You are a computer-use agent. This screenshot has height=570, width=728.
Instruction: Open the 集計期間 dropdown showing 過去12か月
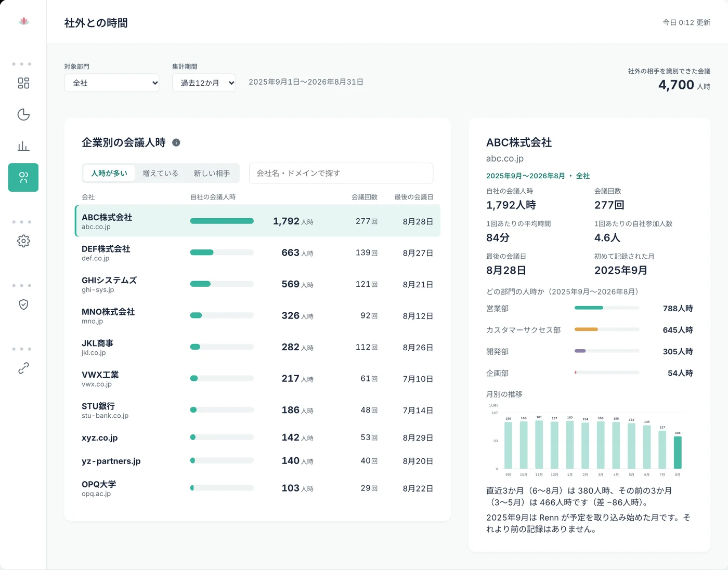pyautogui.click(x=204, y=83)
